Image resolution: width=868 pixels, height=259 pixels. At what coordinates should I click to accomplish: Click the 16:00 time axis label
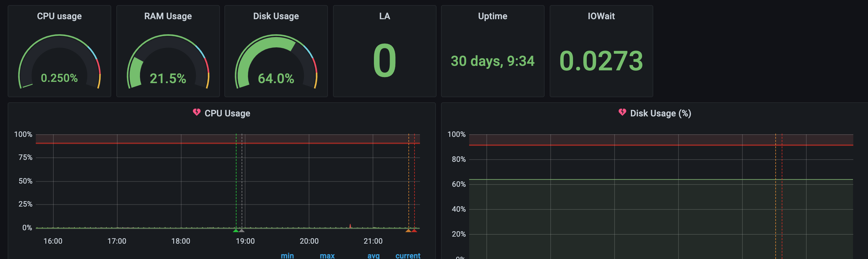point(53,241)
